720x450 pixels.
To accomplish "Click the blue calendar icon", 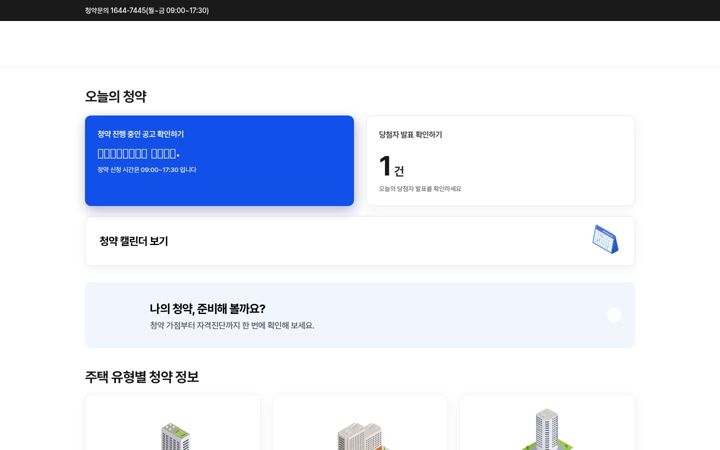I will (x=605, y=239).
